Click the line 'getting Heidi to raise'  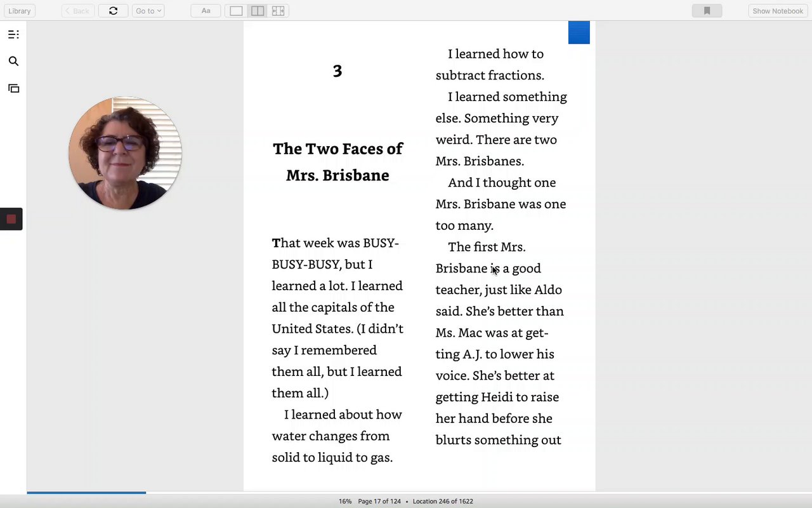pos(497,398)
